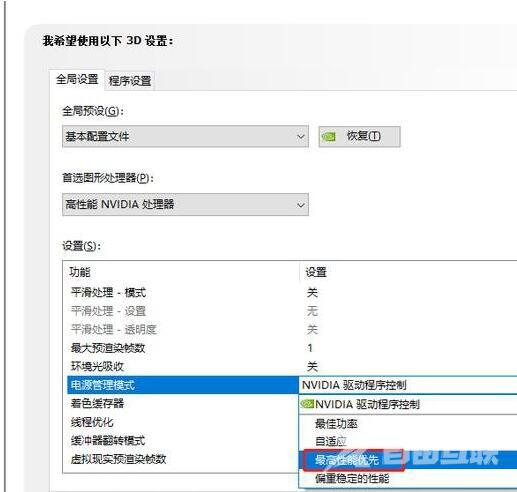Select the 缓冲器翻转模式 row
The image size is (517, 492).
182,441
